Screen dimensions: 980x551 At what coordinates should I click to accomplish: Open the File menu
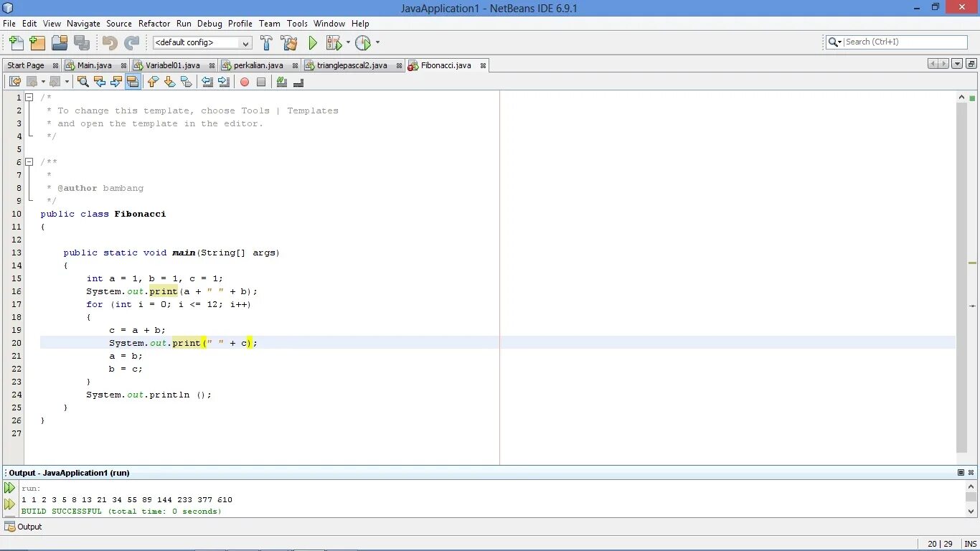(9, 23)
